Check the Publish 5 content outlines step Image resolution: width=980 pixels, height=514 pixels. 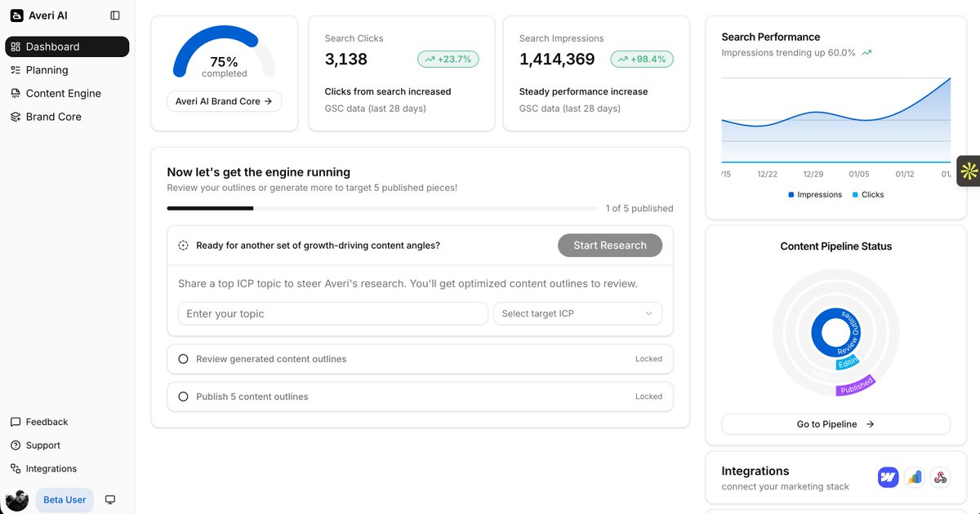point(183,396)
